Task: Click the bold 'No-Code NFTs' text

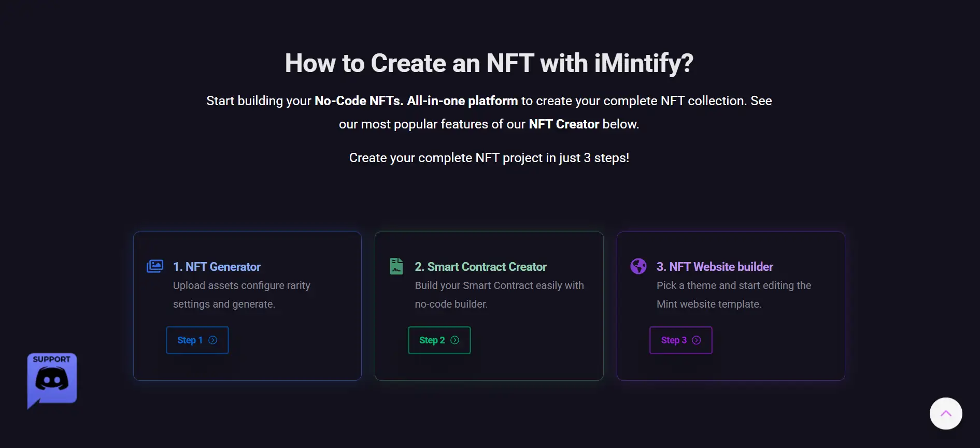Action: (x=358, y=101)
